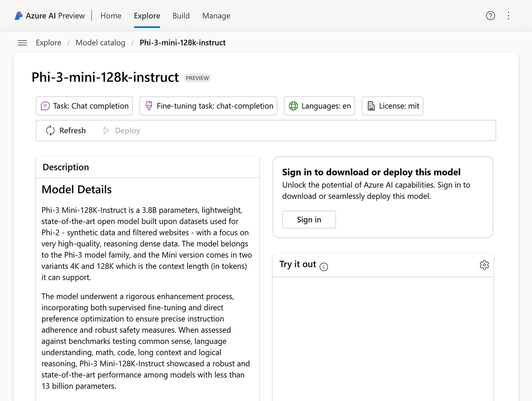Open the more options vertical dots menu
The width and height of the screenshot is (532, 401).
tap(509, 16)
